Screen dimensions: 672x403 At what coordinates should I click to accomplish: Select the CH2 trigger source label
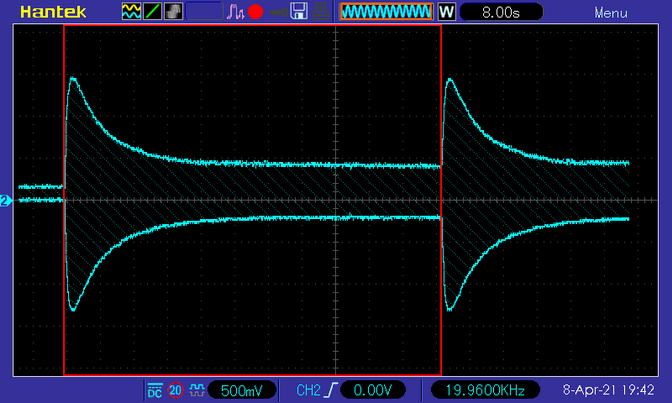click(x=308, y=390)
